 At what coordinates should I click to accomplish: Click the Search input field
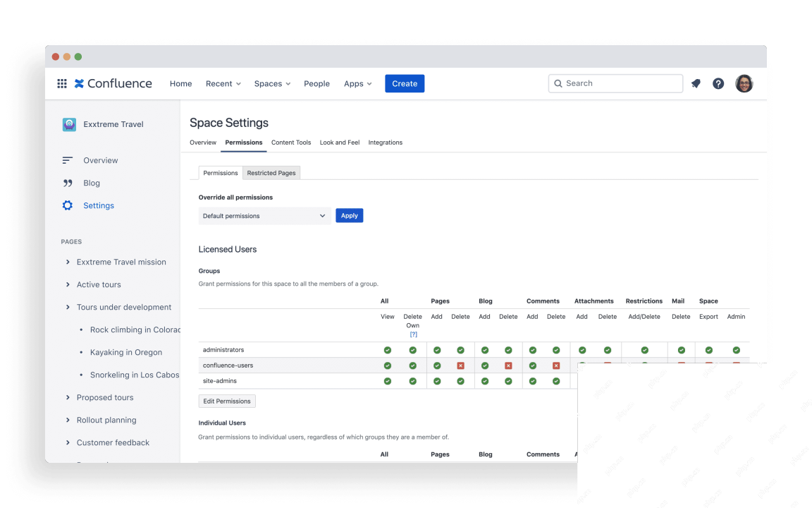coord(616,83)
